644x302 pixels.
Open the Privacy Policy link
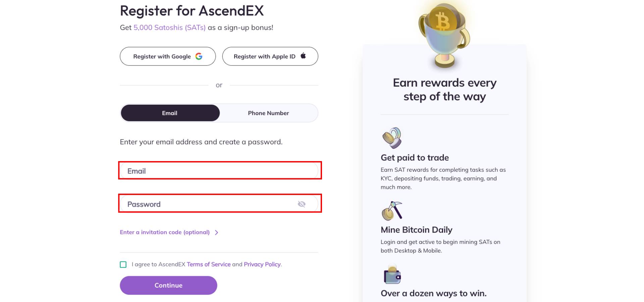(x=262, y=264)
